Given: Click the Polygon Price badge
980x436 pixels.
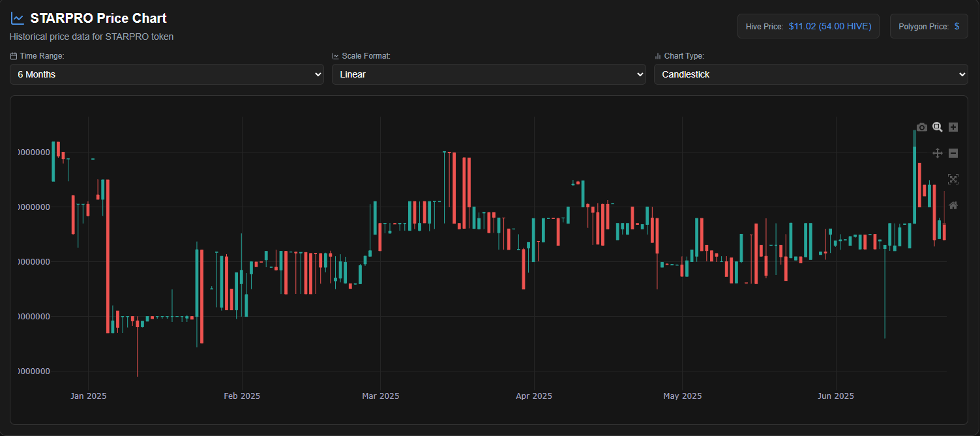Looking at the screenshot, I should (929, 27).
